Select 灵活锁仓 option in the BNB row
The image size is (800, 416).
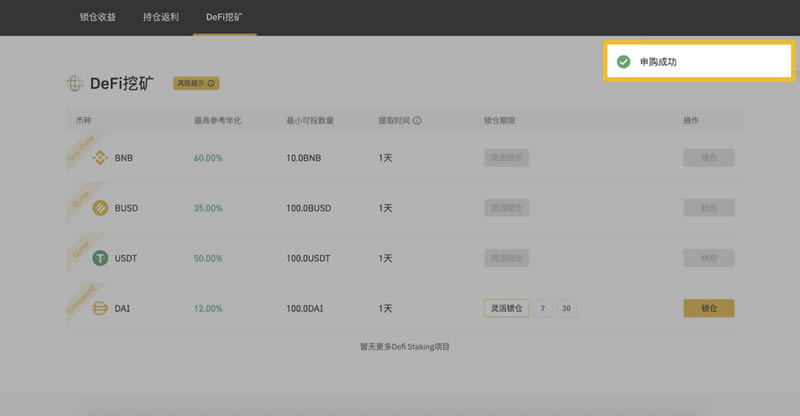tap(506, 158)
